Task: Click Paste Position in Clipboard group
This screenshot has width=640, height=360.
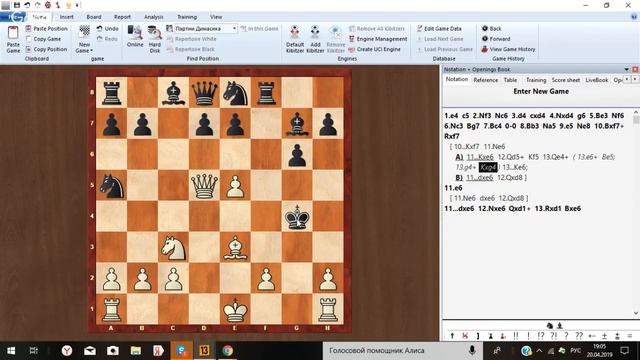Action: pos(47,29)
